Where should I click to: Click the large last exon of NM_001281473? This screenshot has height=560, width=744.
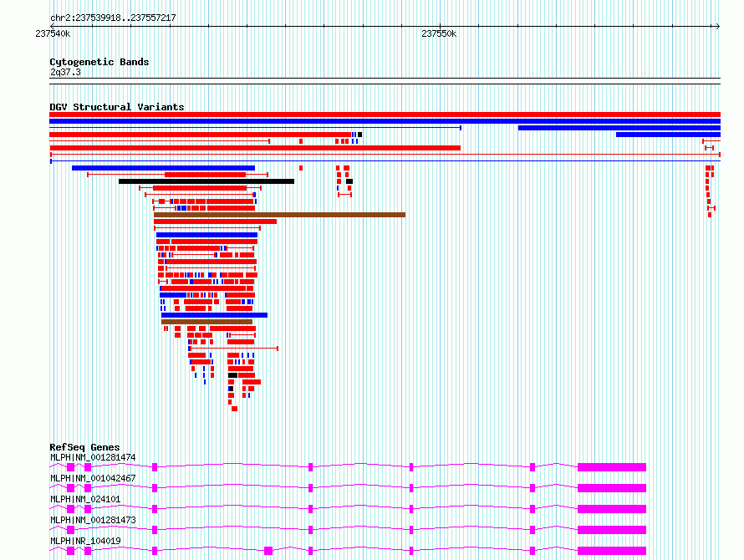[x=612, y=530]
